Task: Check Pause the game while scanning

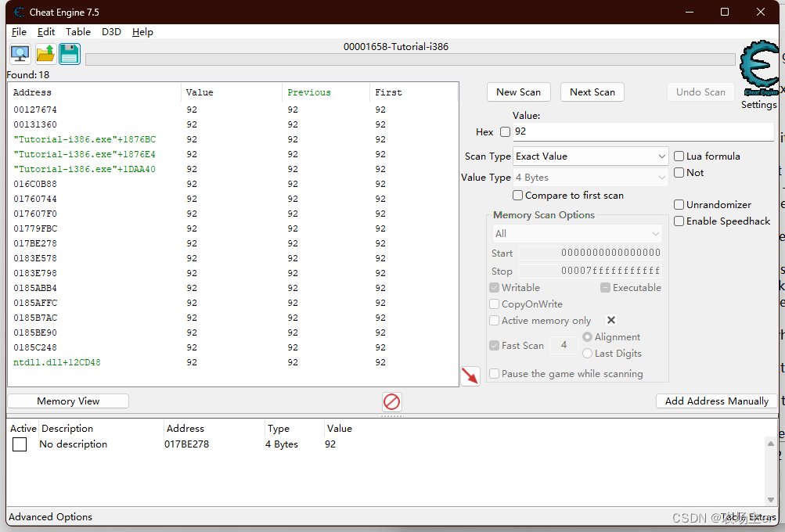Action: pos(494,374)
